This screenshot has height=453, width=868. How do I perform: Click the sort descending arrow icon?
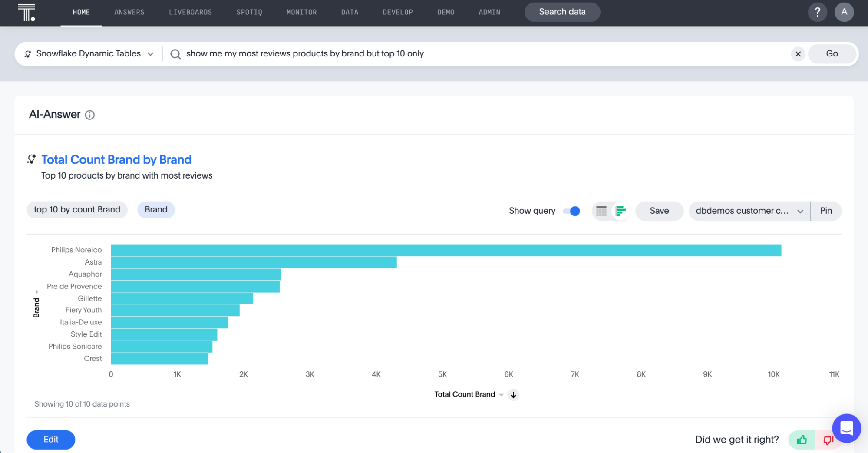click(513, 395)
